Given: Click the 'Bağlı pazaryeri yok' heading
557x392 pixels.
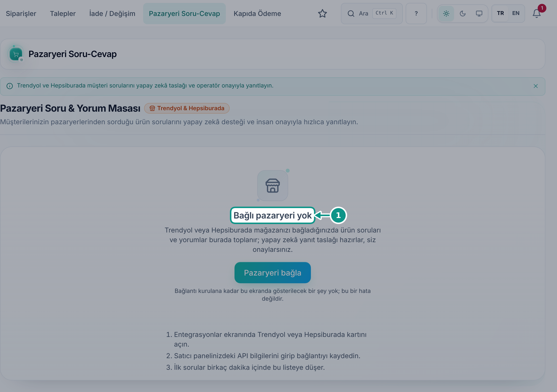Looking at the screenshot, I should point(272,215).
